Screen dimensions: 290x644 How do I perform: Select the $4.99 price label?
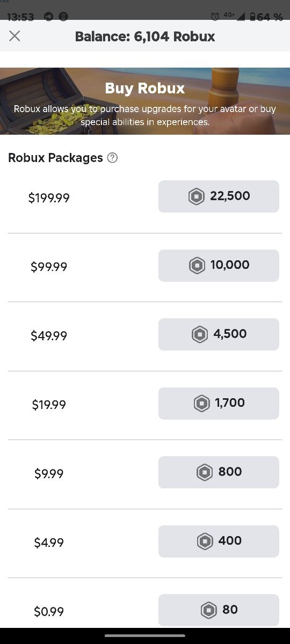[49, 543]
